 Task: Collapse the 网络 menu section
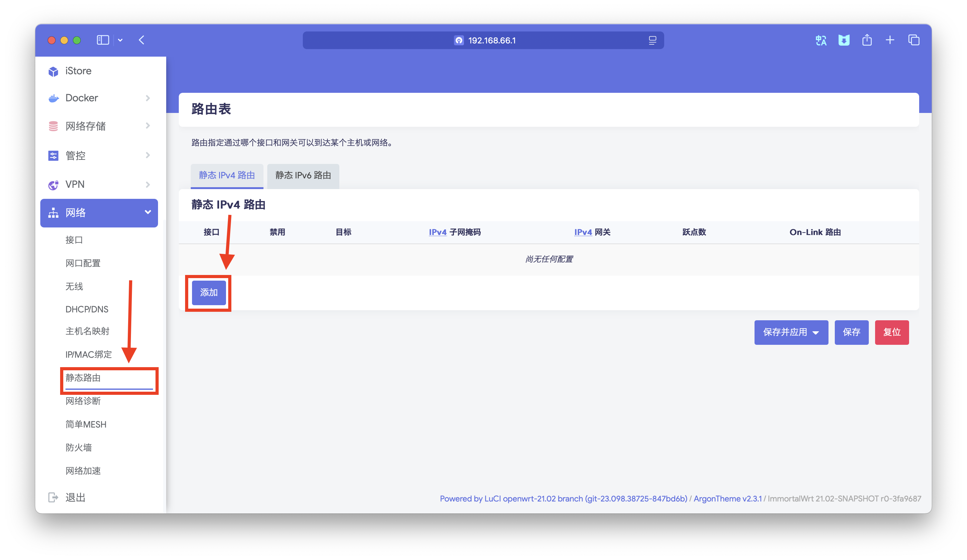(x=148, y=212)
